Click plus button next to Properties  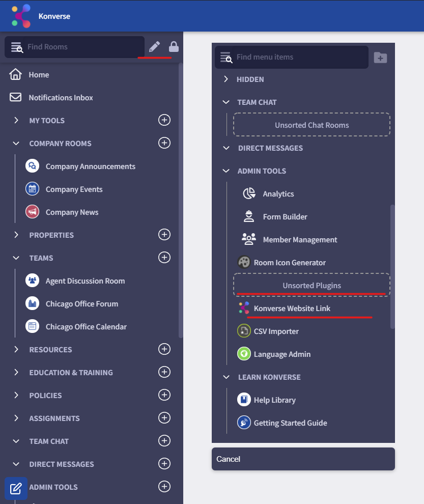tap(164, 234)
